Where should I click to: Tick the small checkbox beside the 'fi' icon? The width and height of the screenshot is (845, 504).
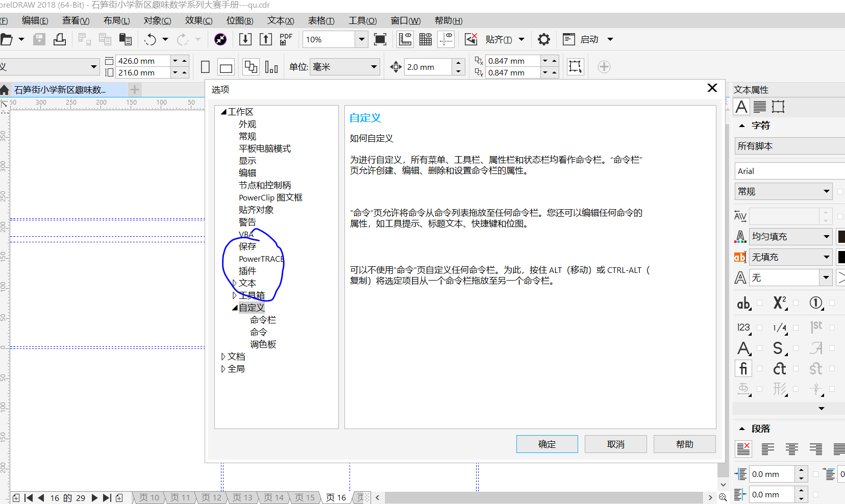[759, 368]
